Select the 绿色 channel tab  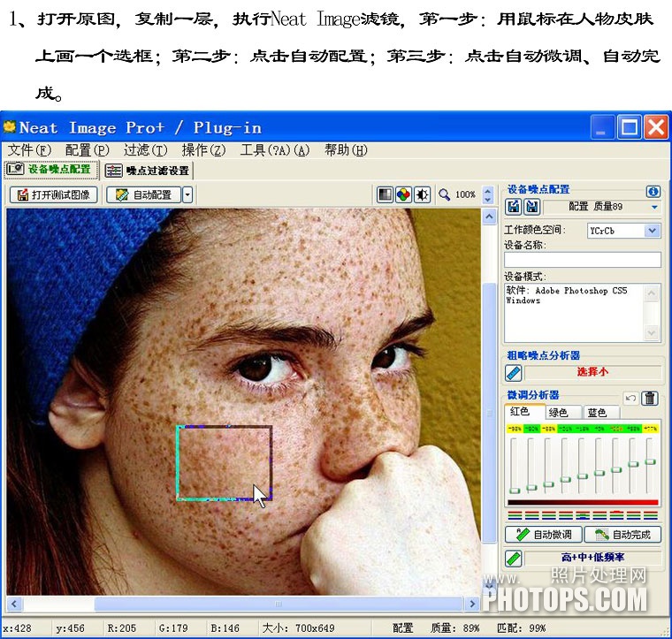coord(563,413)
